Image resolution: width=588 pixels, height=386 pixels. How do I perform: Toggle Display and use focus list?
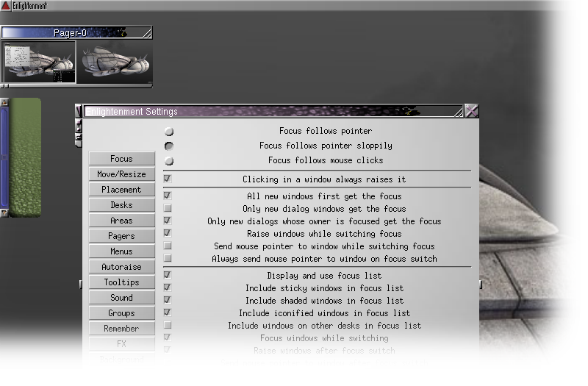coord(168,275)
